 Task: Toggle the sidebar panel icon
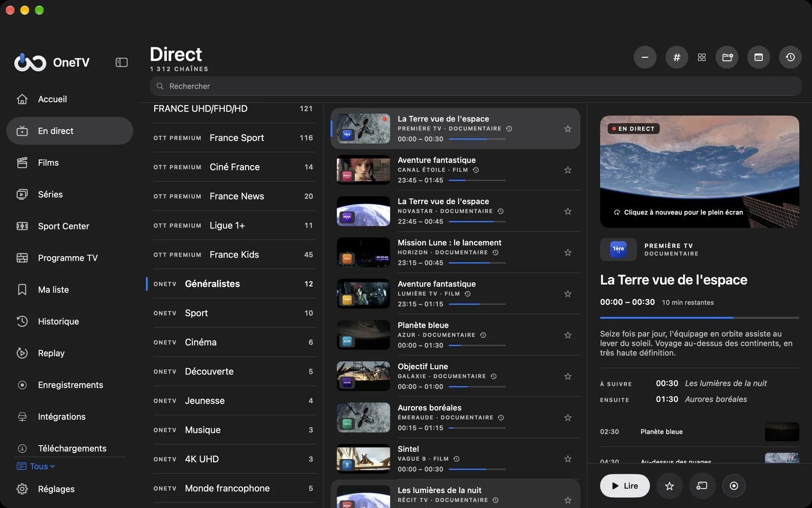point(121,62)
